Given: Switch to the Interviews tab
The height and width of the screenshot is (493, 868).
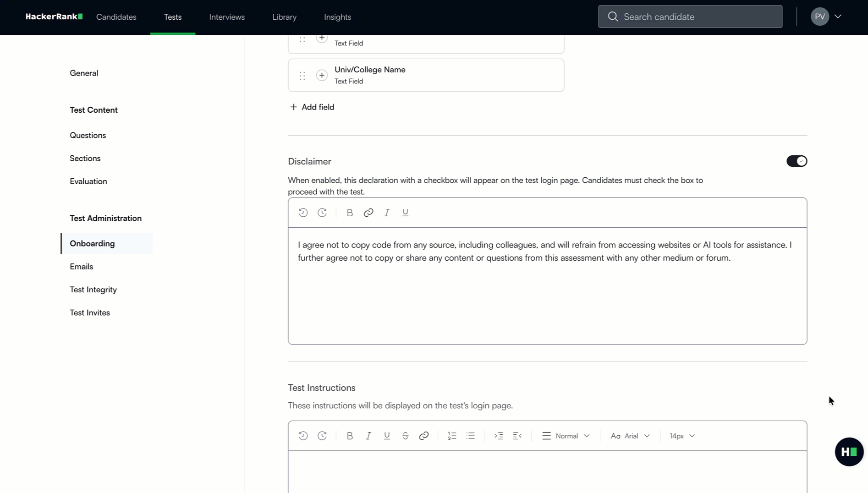Looking at the screenshot, I should point(226,16).
